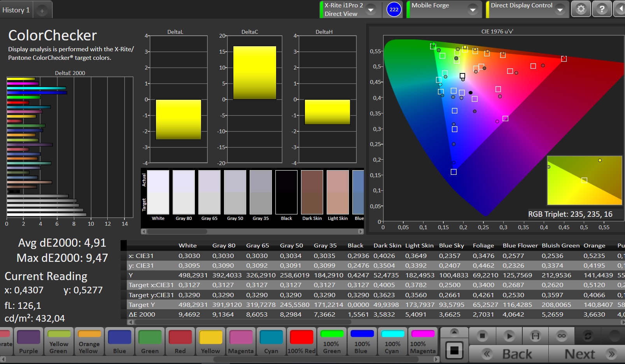Open settings gear icon
This screenshot has height=364, width=625.
point(581,9)
